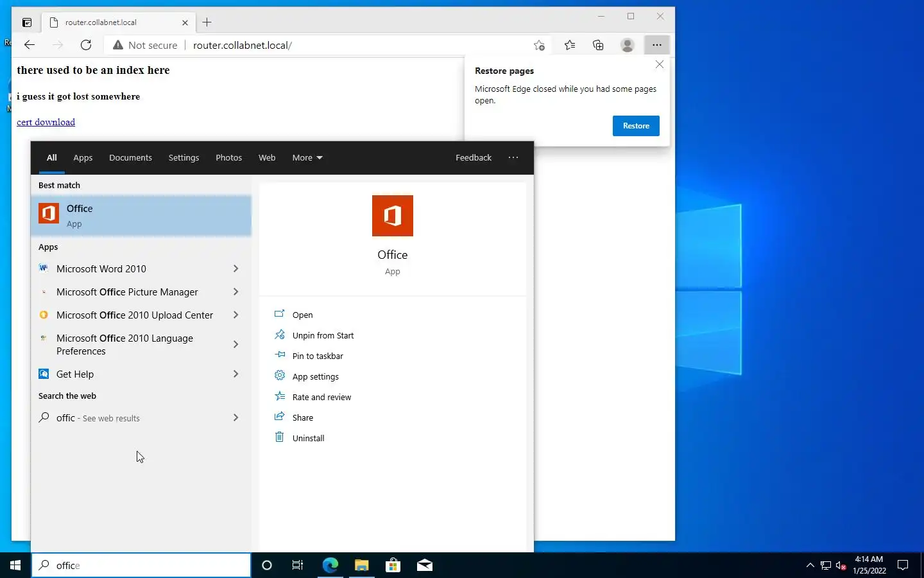Open the cert download link
This screenshot has height=578, width=924.
tap(46, 122)
